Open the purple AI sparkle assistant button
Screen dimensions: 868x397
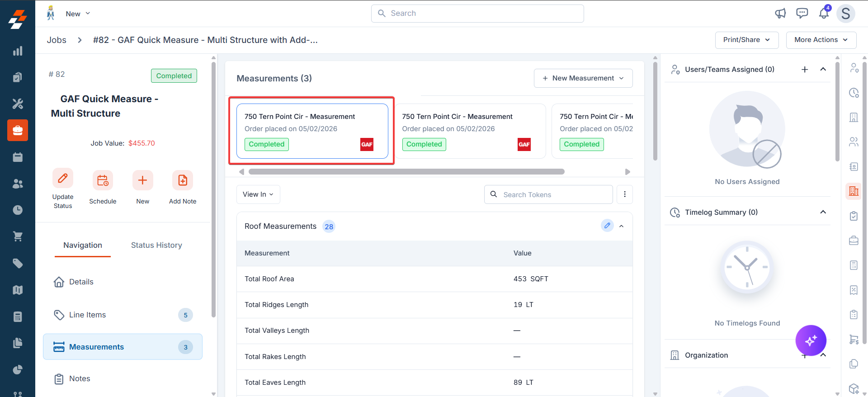pos(811,340)
